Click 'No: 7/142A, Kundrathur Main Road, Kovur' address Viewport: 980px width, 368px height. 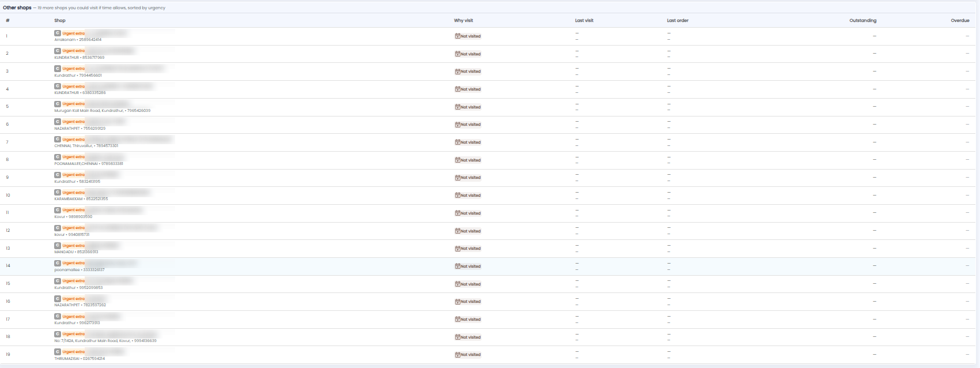92,341
